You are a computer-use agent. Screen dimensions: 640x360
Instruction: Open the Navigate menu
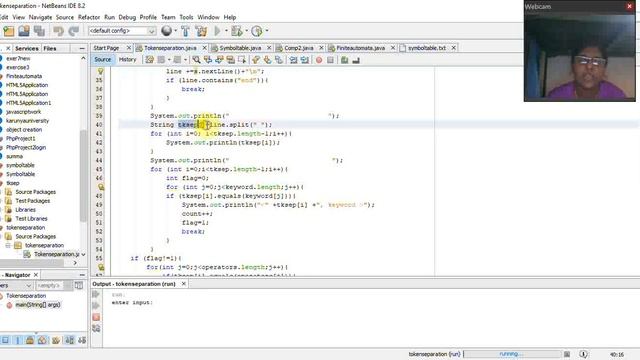pyautogui.click(x=40, y=17)
